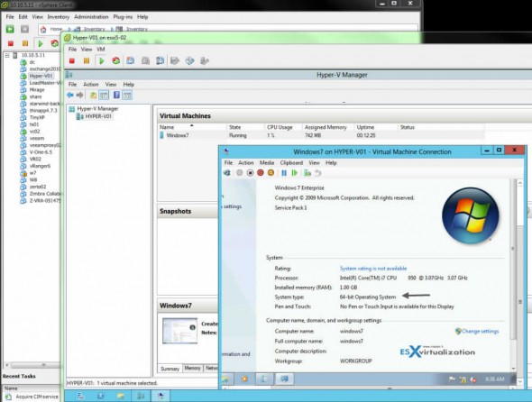Open Plug-ins menu in vSphere Client
Screen dimensions: 532x402
point(123,16)
